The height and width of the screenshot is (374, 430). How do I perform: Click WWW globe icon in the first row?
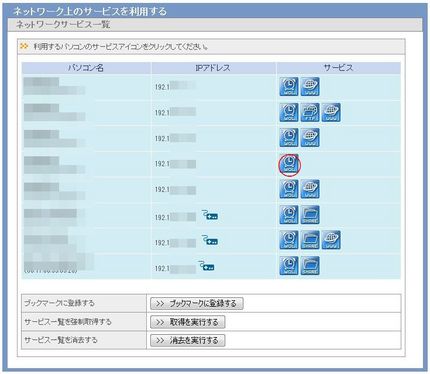(x=310, y=87)
